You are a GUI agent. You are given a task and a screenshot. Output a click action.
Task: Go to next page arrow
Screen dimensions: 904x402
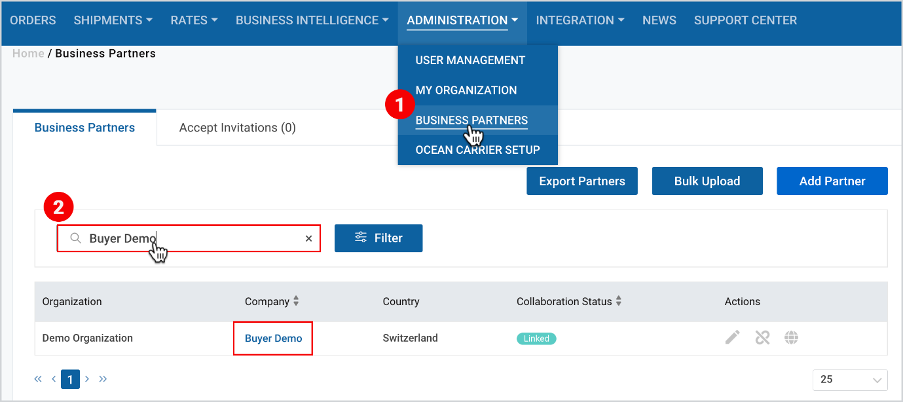pyautogui.click(x=87, y=379)
